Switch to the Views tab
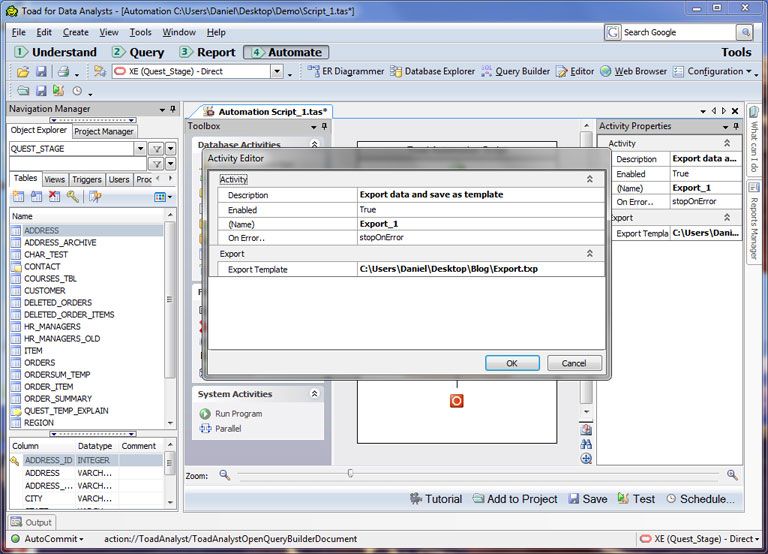The width and height of the screenshot is (768, 554). point(54,179)
